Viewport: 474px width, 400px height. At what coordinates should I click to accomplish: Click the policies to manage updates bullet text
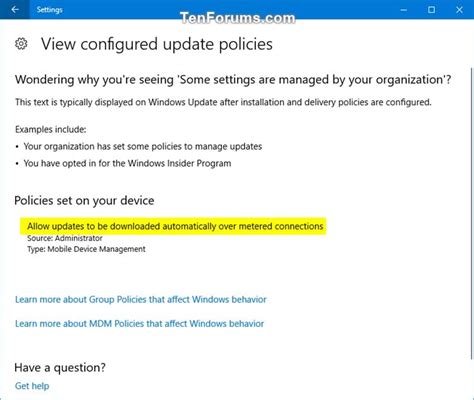[x=143, y=147]
